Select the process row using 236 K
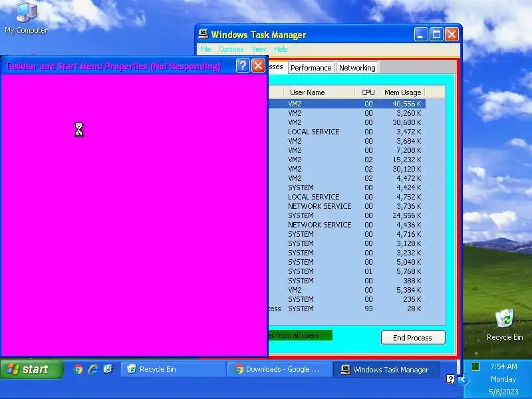Viewport: 532px width, 399px height. coord(346,300)
